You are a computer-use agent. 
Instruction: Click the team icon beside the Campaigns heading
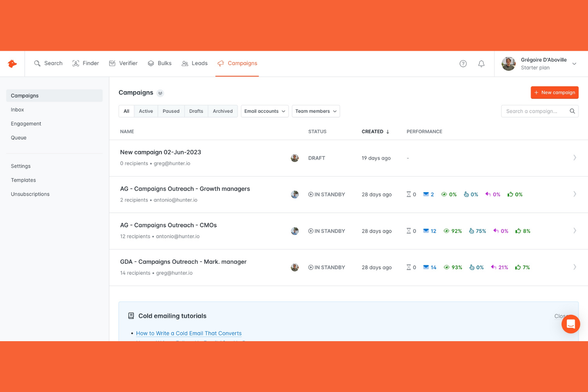click(x=161, y=93)
